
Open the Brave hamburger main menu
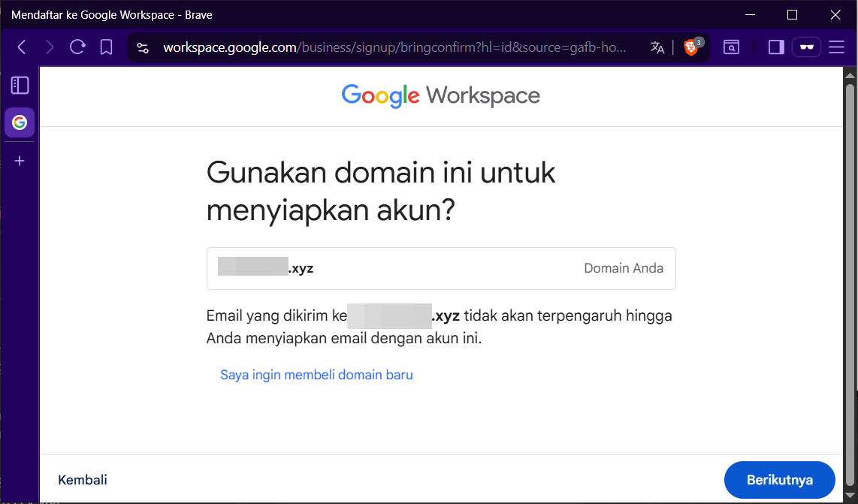coord(837,47)
